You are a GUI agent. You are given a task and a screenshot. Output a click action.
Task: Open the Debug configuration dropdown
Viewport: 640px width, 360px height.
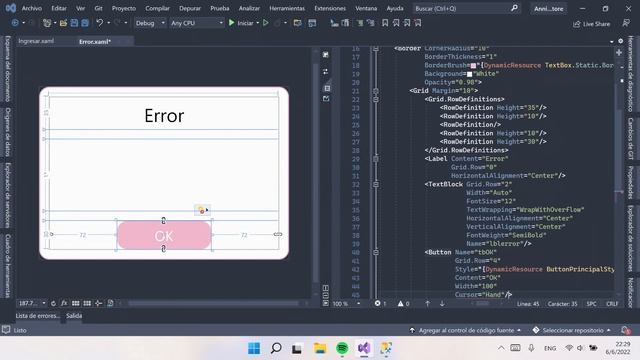[150, 23]
